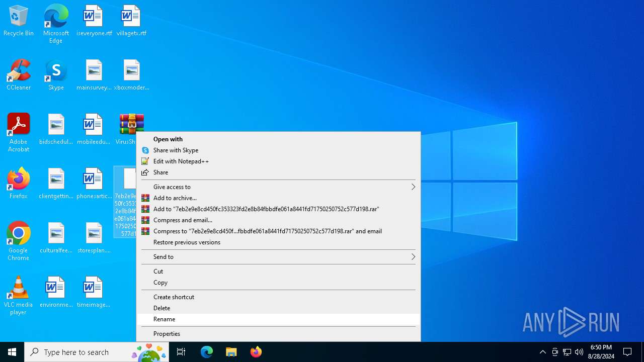Select the Firefox desktop shortcut

click(x=19, y=184)
